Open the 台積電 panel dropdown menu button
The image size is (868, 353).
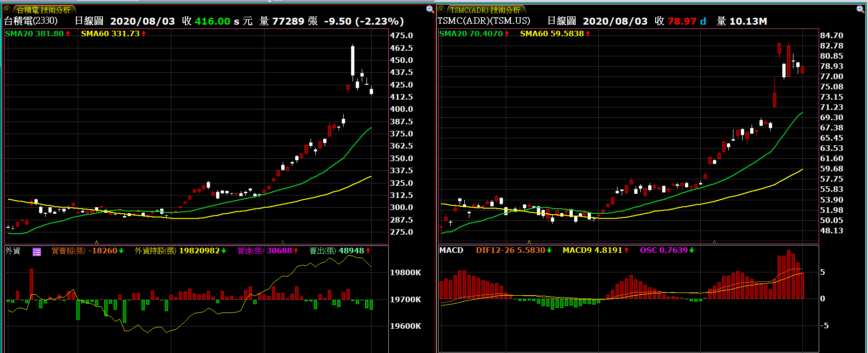[7, 9]
